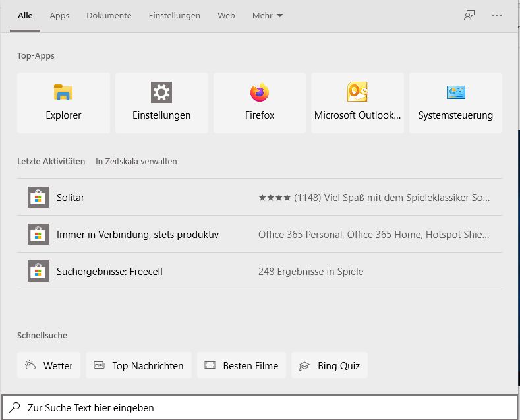Open Immer in Verbindung, stets produktiv
520x420 pixels.
260,234
